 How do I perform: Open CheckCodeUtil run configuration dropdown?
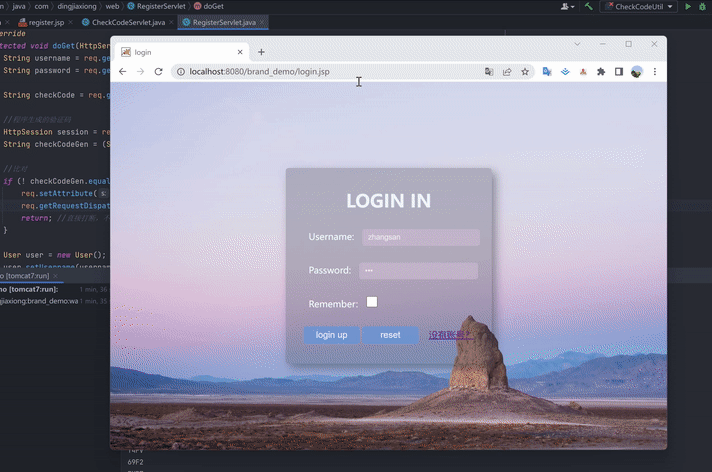point(638,6)
